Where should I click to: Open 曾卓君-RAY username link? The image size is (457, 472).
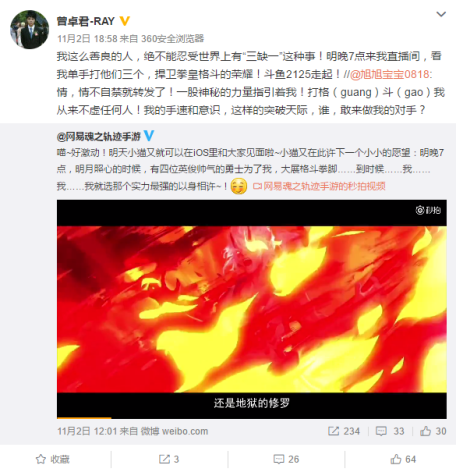click(x=86, y=21)
